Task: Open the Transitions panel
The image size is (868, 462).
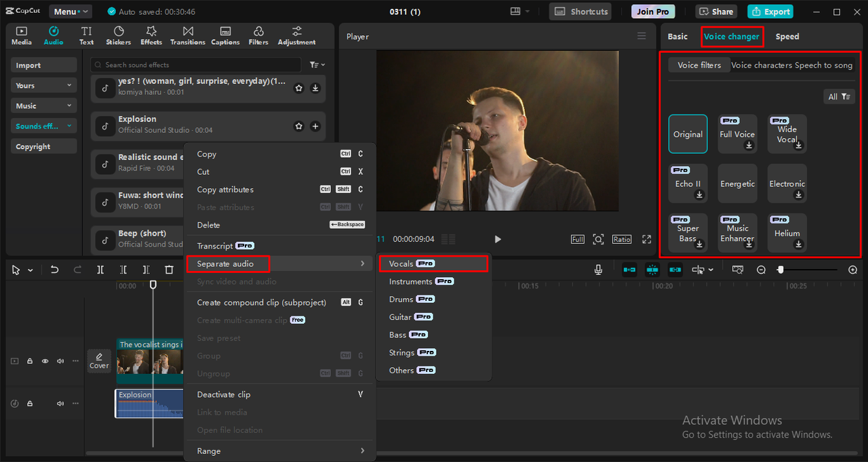Action: (x=188, y=36)
